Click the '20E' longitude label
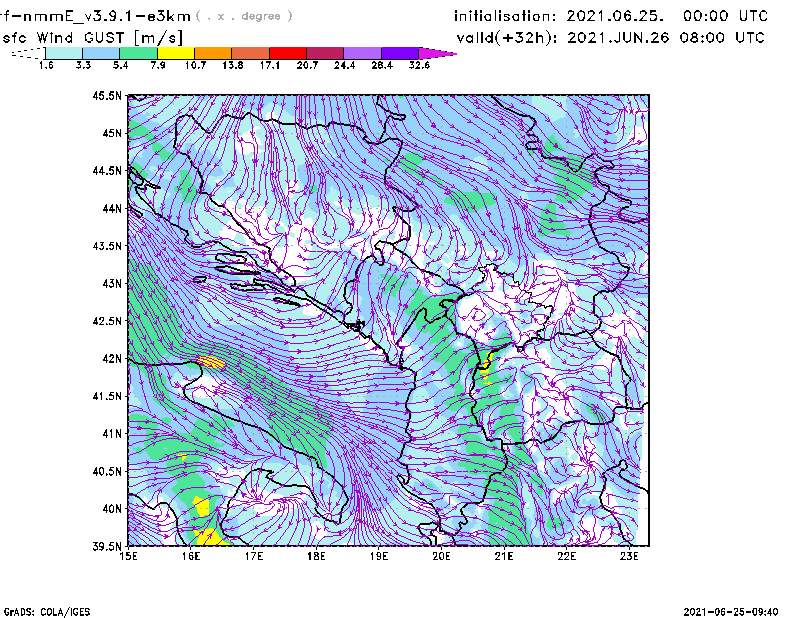 tap(441, 556)
